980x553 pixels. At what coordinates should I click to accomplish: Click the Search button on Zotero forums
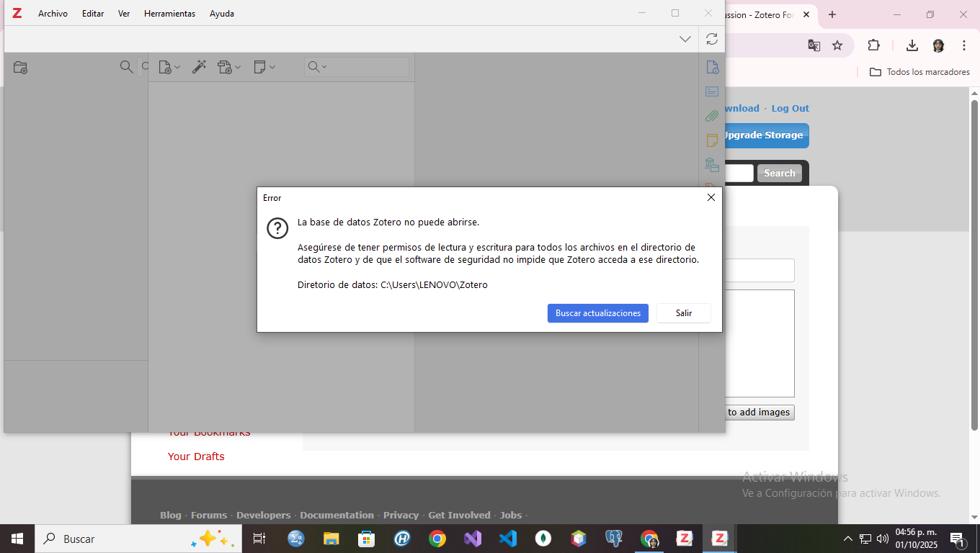[x=780, y=173]
